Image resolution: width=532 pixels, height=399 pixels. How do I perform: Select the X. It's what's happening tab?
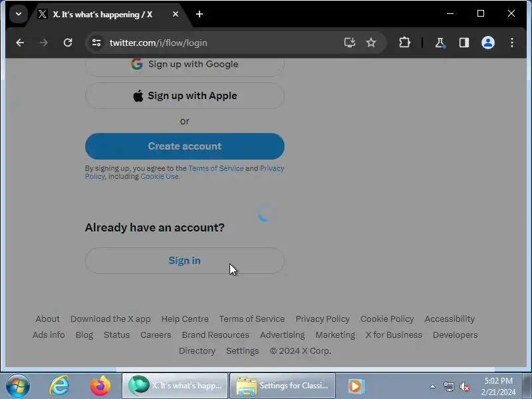pyautogui.click(x=102, y=15)
